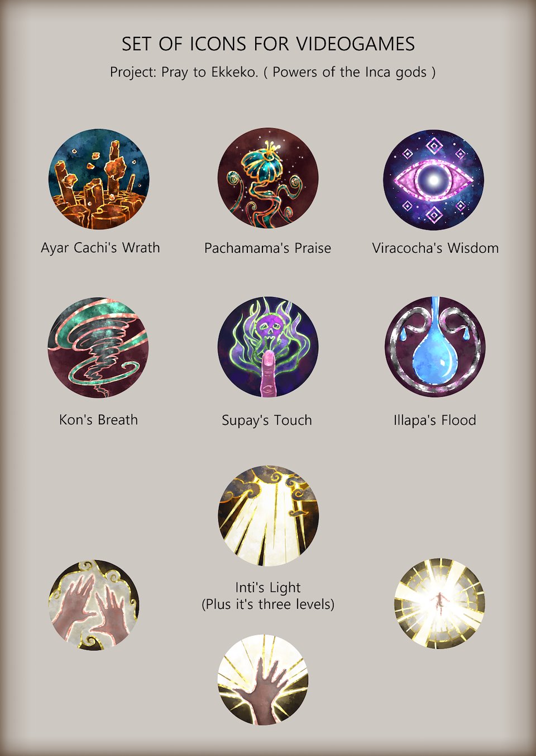
Task: Click the Kon's Breath label
Action: click(98, 420)
